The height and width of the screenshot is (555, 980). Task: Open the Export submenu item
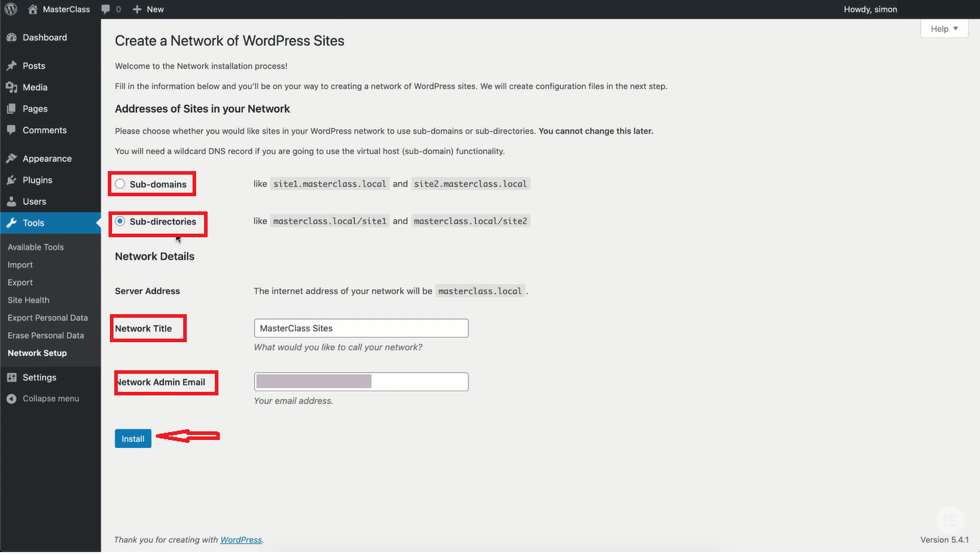[x=20, y=283]
